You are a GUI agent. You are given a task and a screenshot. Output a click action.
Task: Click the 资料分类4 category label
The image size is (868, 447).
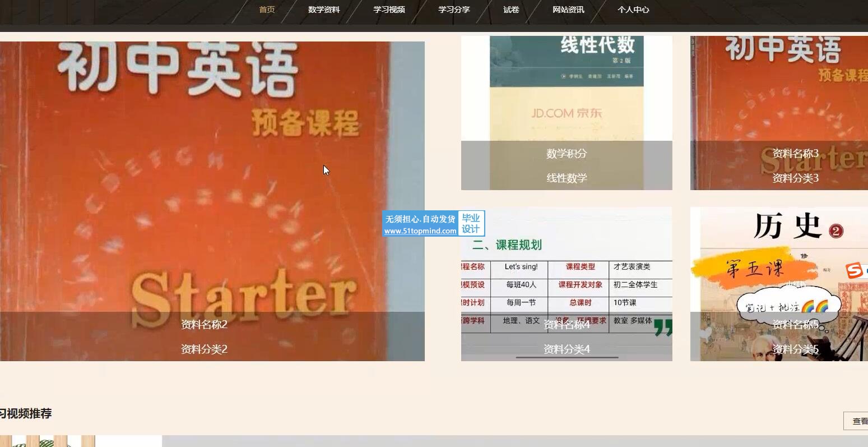click(x=567, y=349)
